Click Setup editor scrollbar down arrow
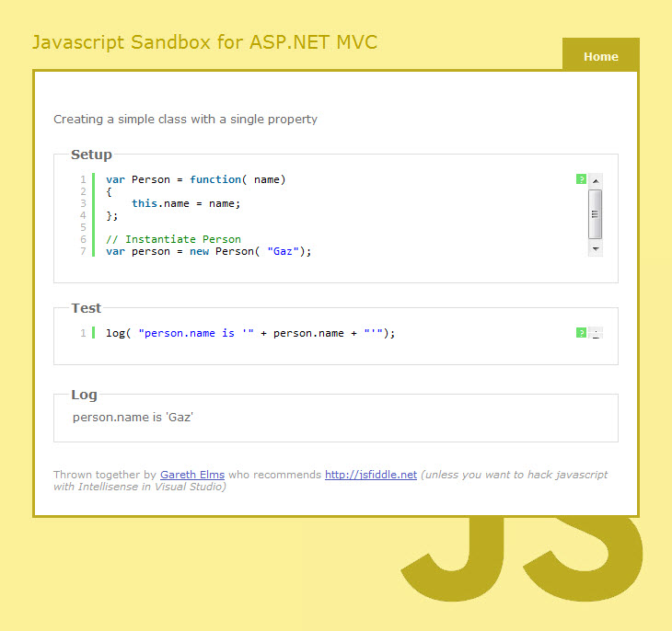This screenshot has width=672, height=631. tap(596, 249)
